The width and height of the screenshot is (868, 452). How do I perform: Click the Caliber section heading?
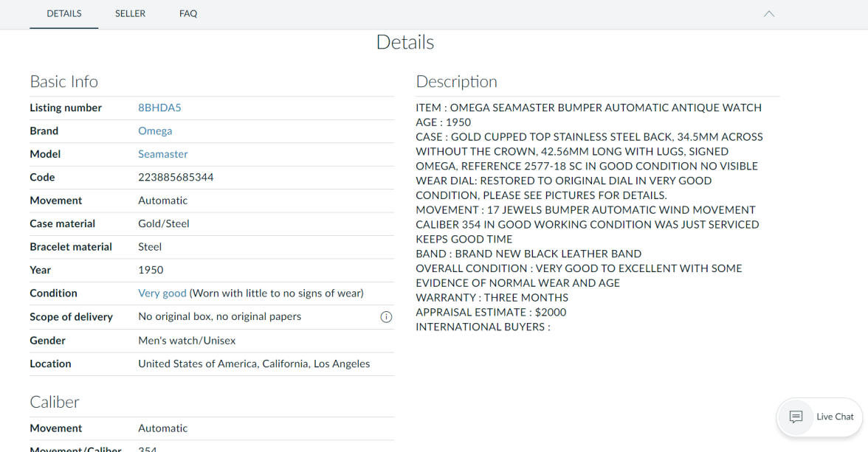[x=55, y=402]
